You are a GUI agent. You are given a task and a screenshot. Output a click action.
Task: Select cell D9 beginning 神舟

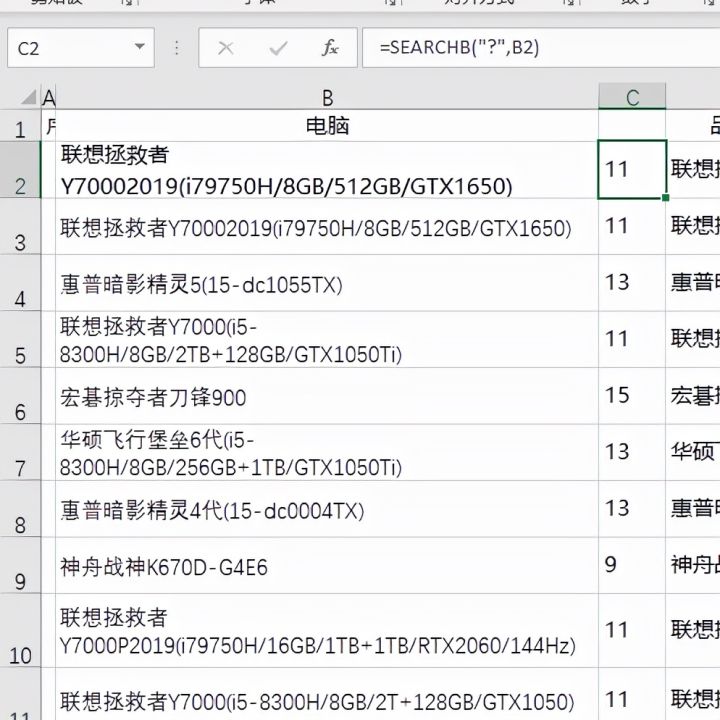(x=693, y=565)
